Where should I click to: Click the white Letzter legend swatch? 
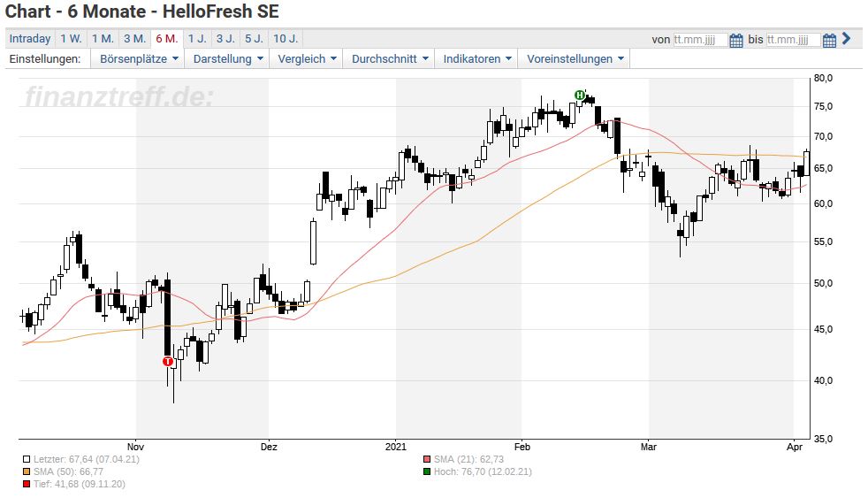coord(26,459)
